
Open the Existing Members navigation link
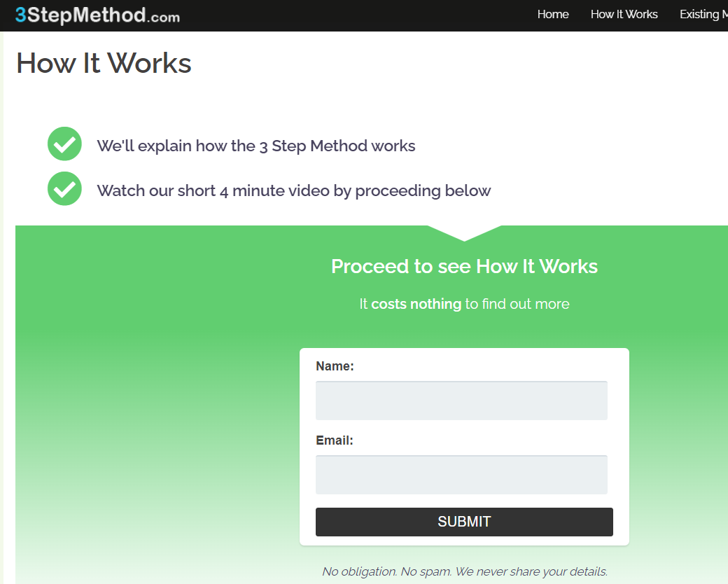pos(707,14)
